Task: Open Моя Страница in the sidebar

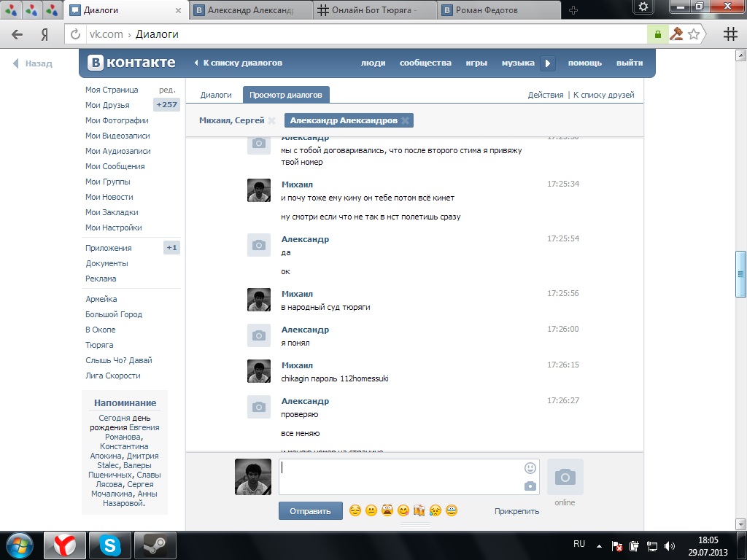Action: pos(112,90)
